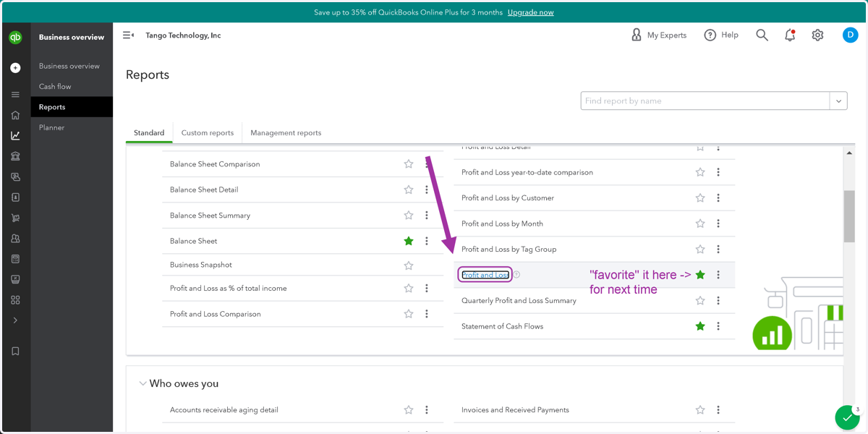Open the Balance Sheet Summary report
Screen dimensions: 868x434
click(210, 216)
